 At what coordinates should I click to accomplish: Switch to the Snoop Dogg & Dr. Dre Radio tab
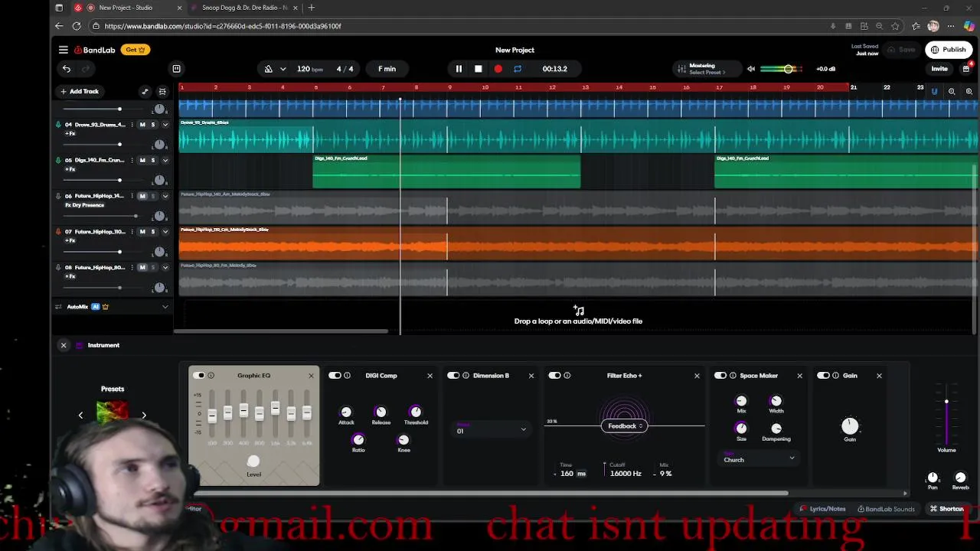click(245, 8)
